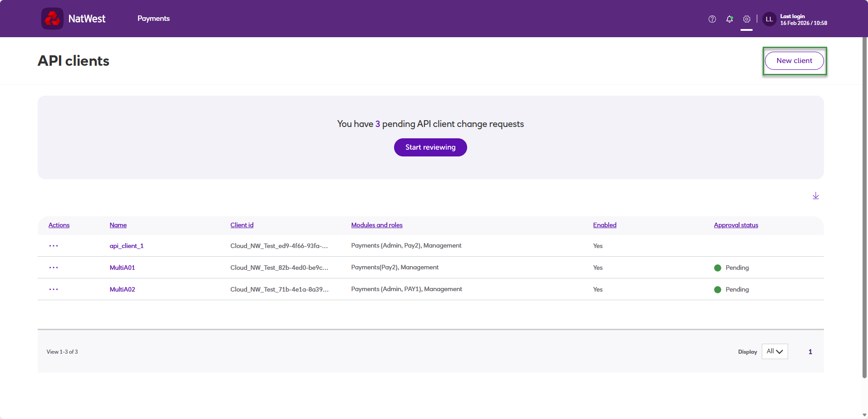
Task: Click the New client button
Action: [x=794, y=61]
